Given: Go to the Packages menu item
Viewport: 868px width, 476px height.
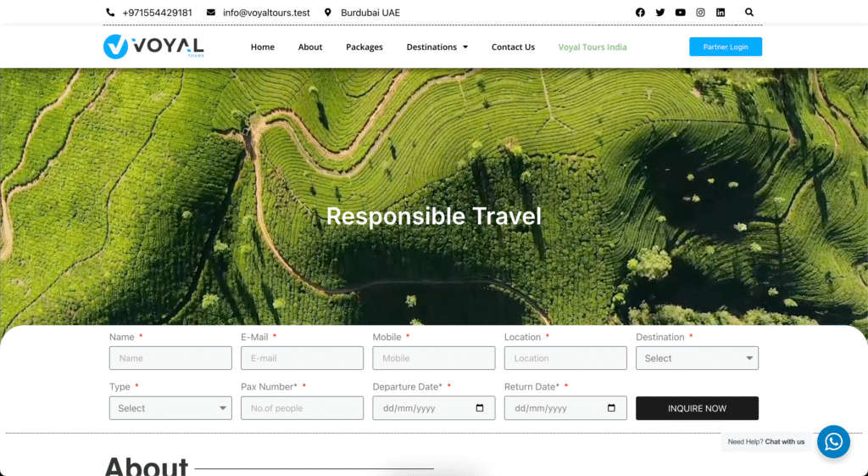Looking at the screenshot, I should 364,48.
